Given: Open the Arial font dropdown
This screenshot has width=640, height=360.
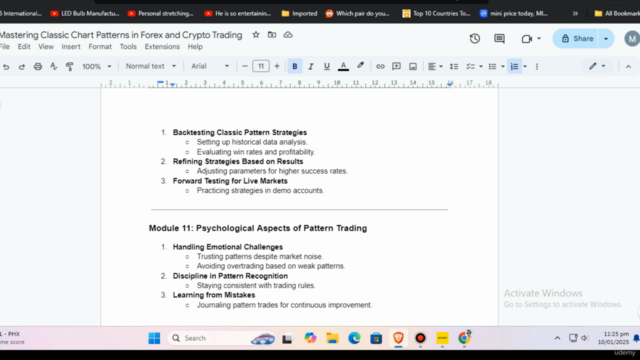Looking at the screenshot, I should point(210,66).
